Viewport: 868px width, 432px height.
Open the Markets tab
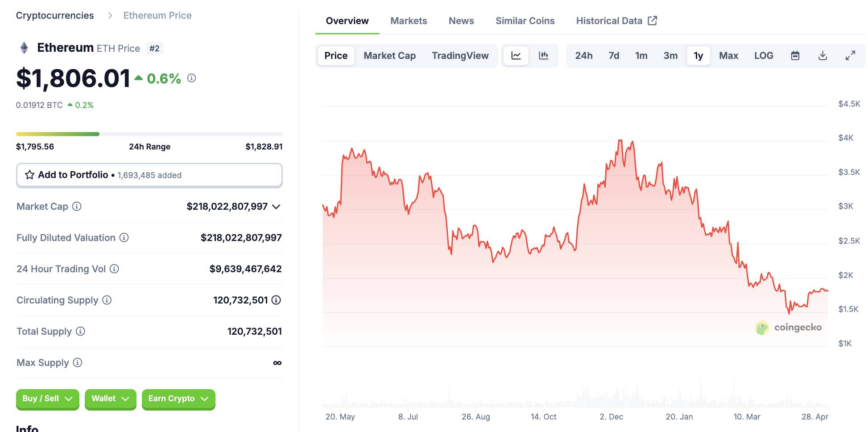coord(409,21)
